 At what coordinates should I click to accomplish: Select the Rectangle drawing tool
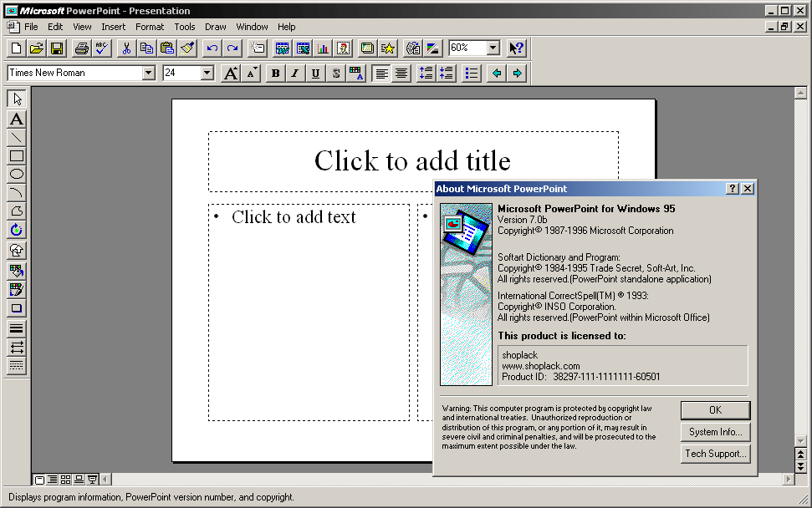(17, 155)
